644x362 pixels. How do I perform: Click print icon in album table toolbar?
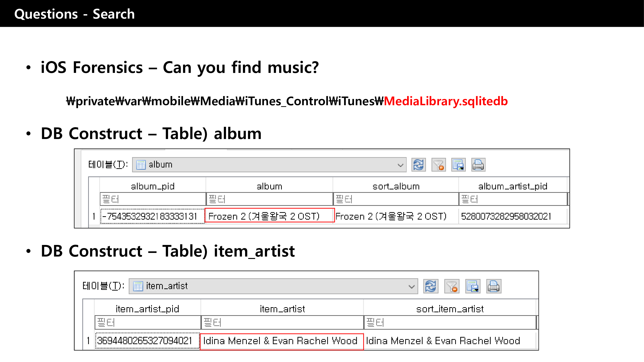pos(478,165)
